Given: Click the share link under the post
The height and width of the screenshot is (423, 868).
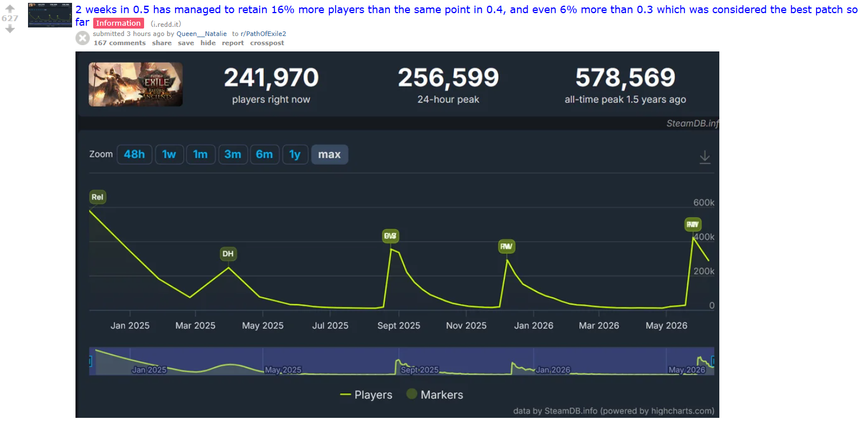Looking at the screenshot, I should pyautogui.click(x=162, y=43).
